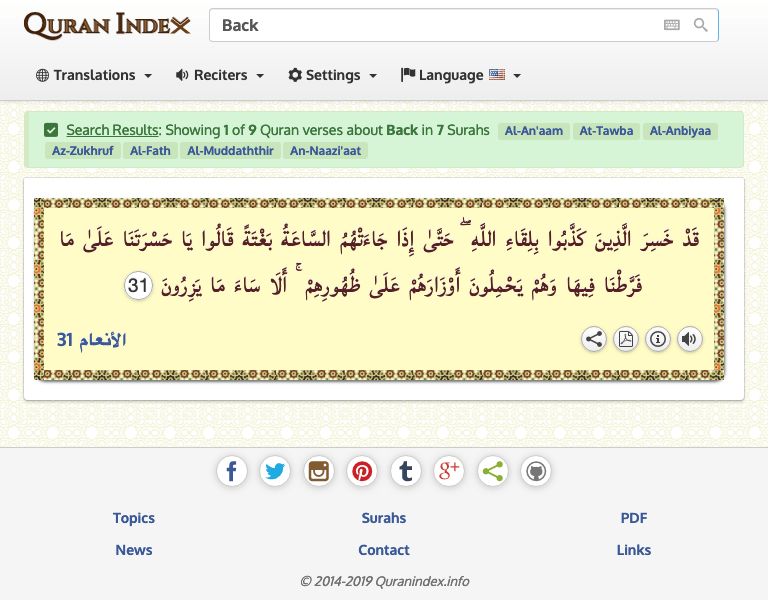The image size is (768, 600).
Task: Open the Reciters dropdown
Action: 220,75
